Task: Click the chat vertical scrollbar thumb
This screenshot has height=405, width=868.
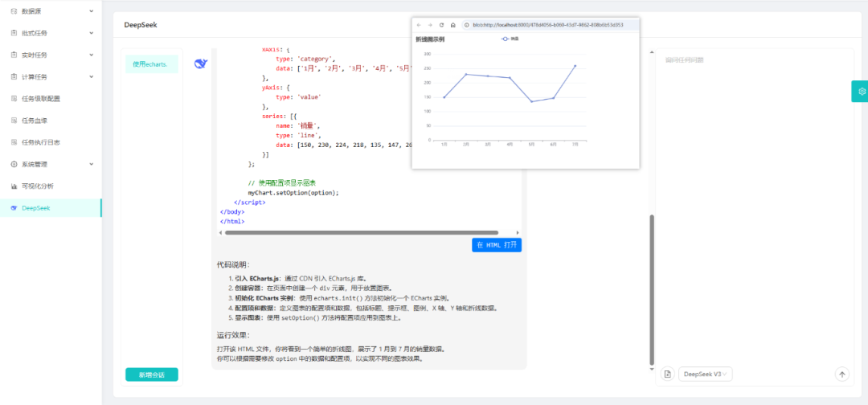Action: click(x=652, y=289)
